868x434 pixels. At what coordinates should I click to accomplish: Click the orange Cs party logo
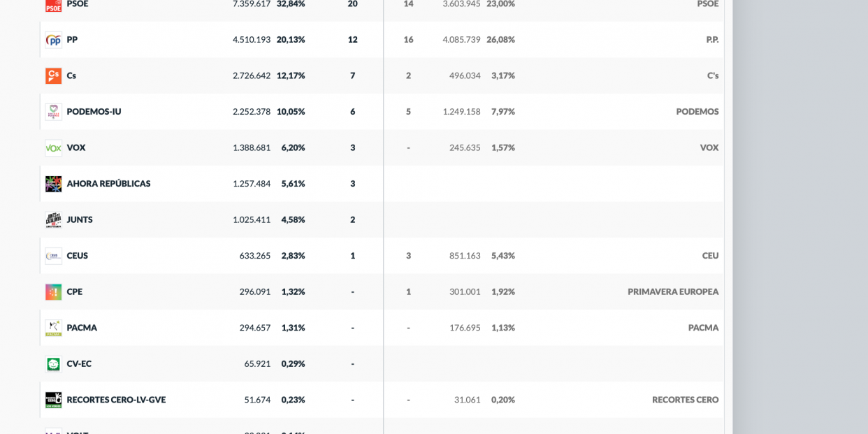point(53,75)
